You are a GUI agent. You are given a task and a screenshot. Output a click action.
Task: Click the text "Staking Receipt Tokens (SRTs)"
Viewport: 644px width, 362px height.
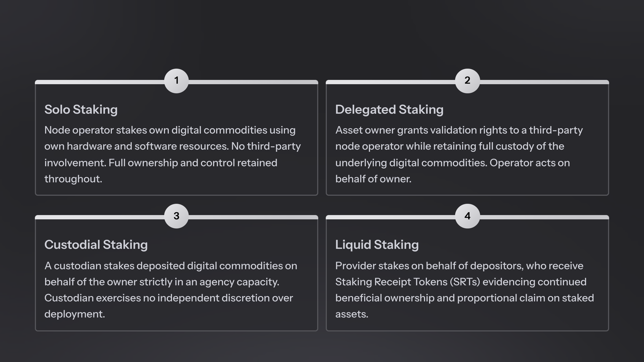(408, 282)
